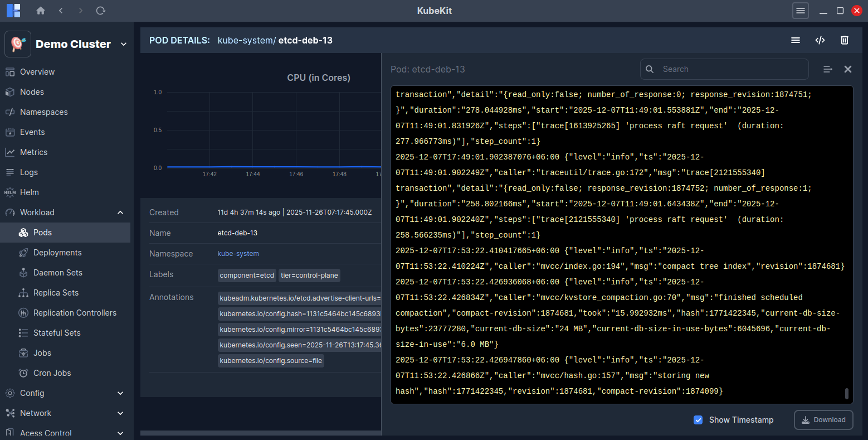
Task: Delete pod using the trash icon
Action: 844,40
